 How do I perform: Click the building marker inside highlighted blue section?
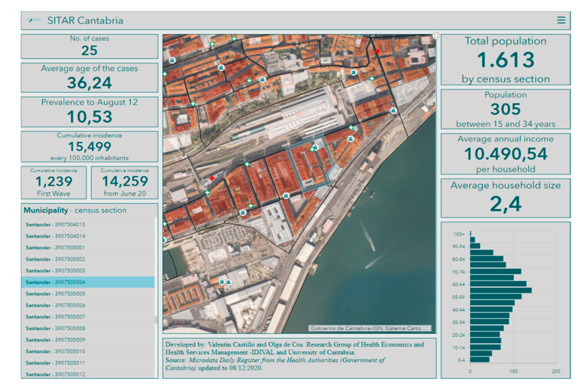tap(316, 147)
